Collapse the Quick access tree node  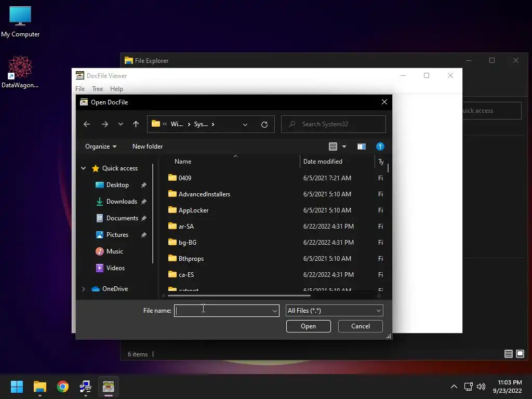[x=84, y=168]
